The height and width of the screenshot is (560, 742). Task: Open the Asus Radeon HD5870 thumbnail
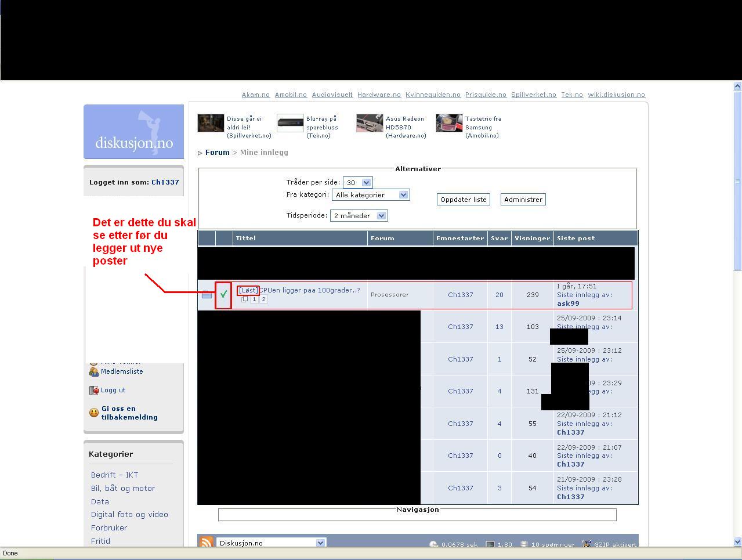pos(370,123)
